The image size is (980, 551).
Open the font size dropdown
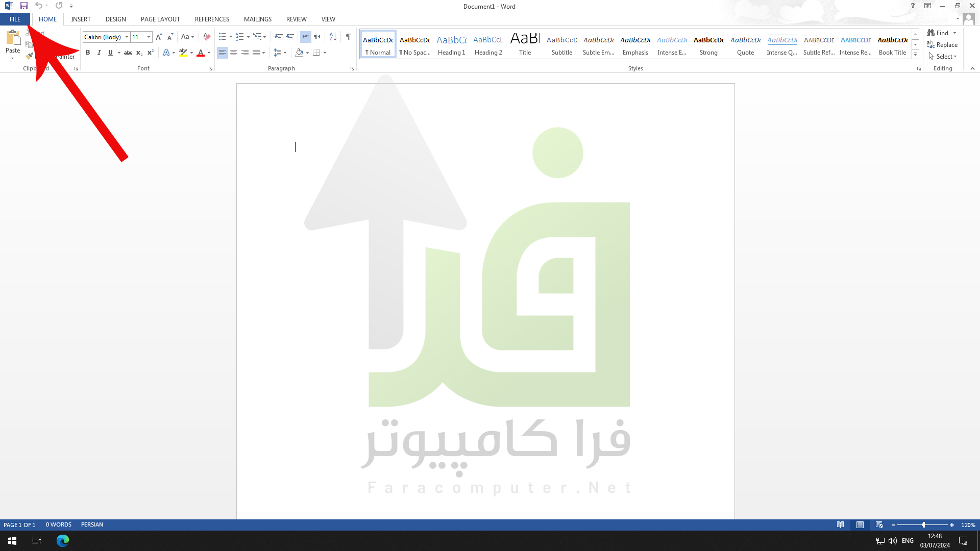149,37
